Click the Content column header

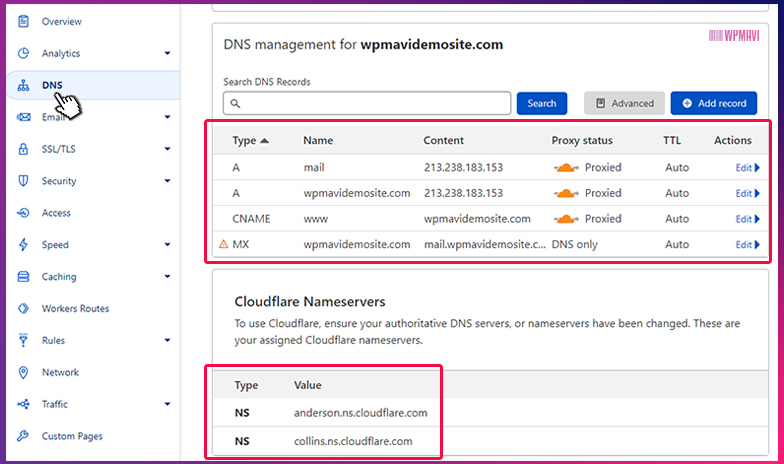click(x=444, y=140)
